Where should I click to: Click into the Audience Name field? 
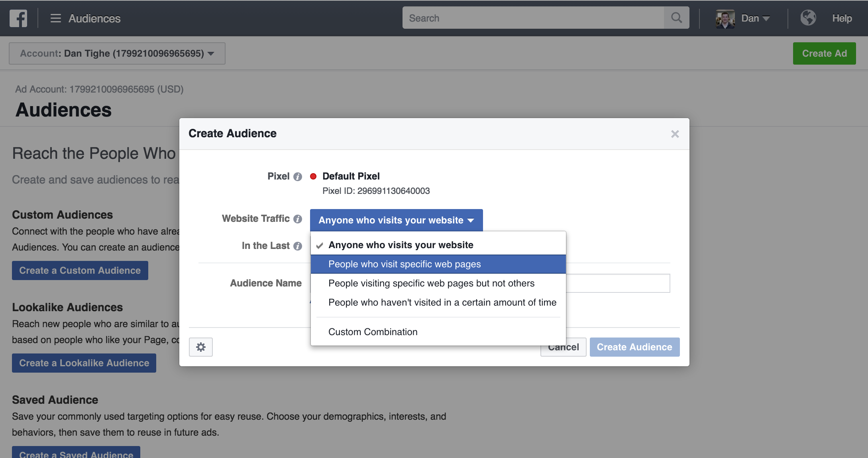618,283
